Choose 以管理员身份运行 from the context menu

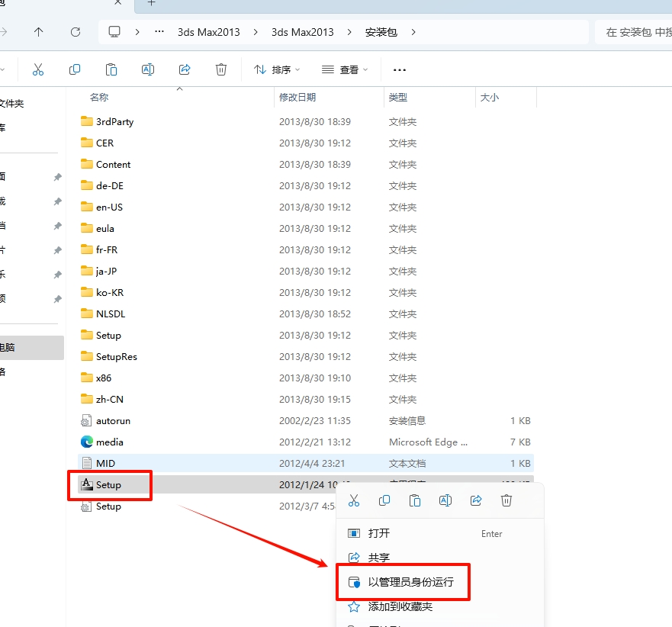click(410, 582)
